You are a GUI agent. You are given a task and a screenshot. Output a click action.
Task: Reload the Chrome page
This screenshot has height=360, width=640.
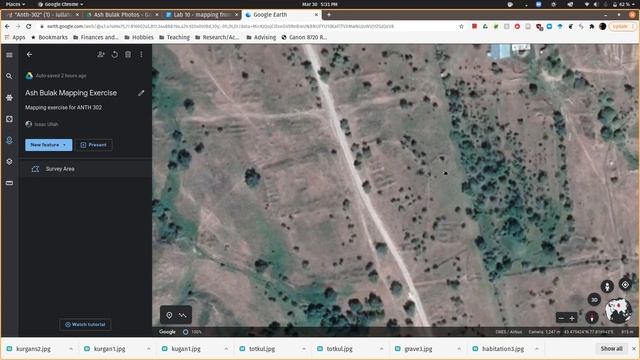(x=29, y=26)
